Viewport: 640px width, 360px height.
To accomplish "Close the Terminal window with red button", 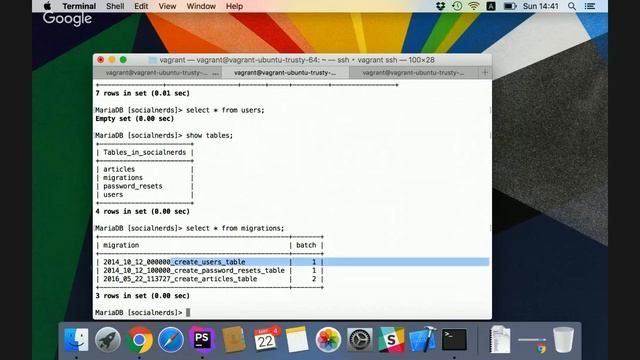I will click(x=101, y=60).
